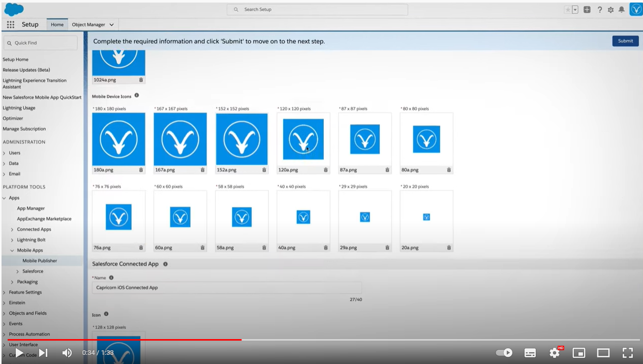
Task: Select Mobile Publisher in sidebar
Action: pyautogui.click(x=40, y=261)
